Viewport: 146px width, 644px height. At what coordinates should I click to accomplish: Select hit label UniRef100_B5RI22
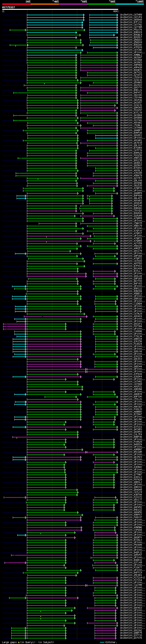(x=131, y=289)
